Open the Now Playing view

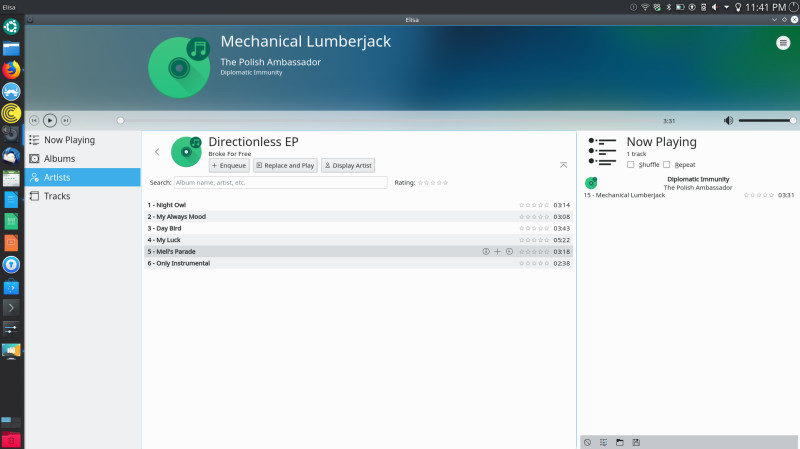[83, 140]
